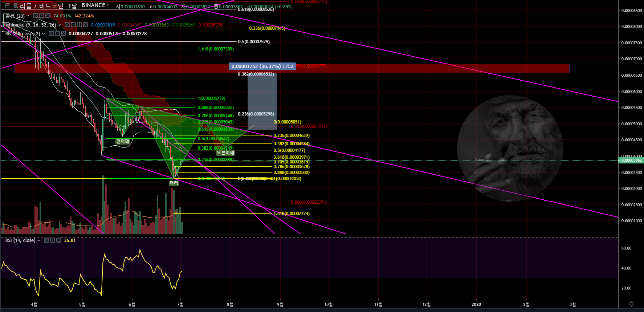Click the 머리 pattern label
The width and height of the screenshot is (644, 312).
point(174,183)
